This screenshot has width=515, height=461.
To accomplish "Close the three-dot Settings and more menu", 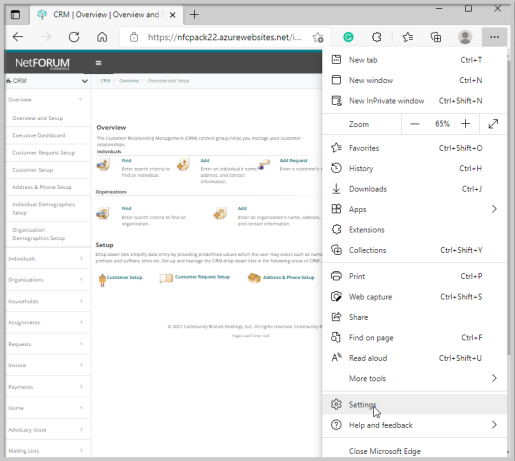I will click(494, 37).
